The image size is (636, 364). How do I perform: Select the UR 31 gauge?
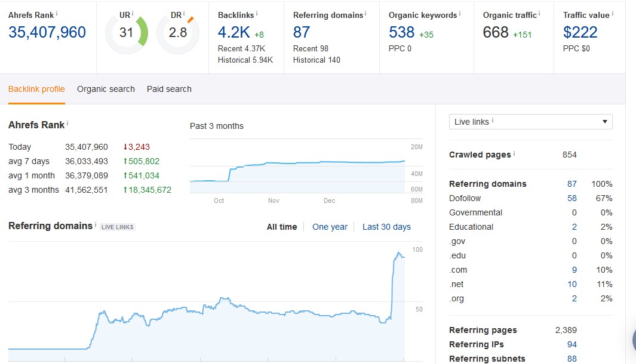coord(127,33)
